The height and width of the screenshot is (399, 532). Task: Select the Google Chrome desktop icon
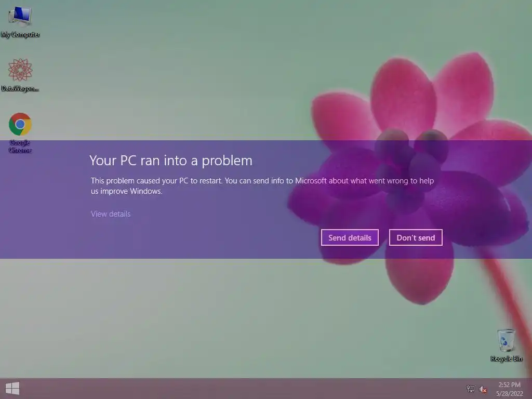[x=20, y=132]
